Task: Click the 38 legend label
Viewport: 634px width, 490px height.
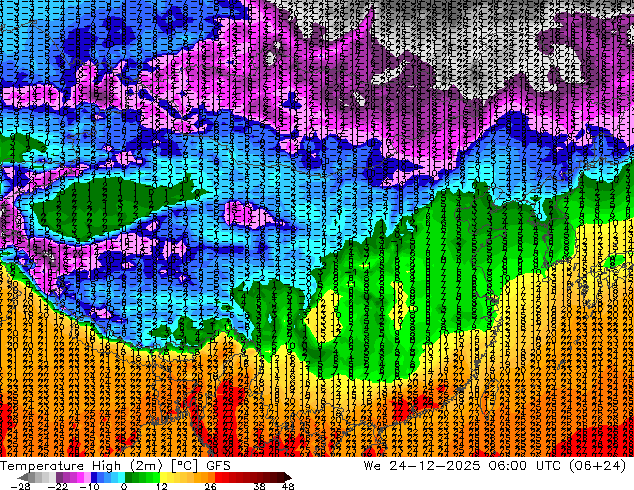Action: pyautogui.click(x=259, y=486)
